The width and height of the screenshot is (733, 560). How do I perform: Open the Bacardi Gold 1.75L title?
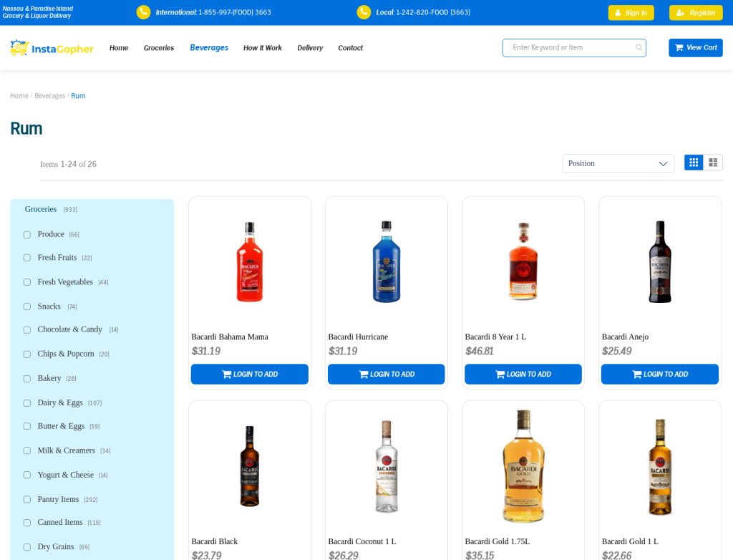coord(497,541)
